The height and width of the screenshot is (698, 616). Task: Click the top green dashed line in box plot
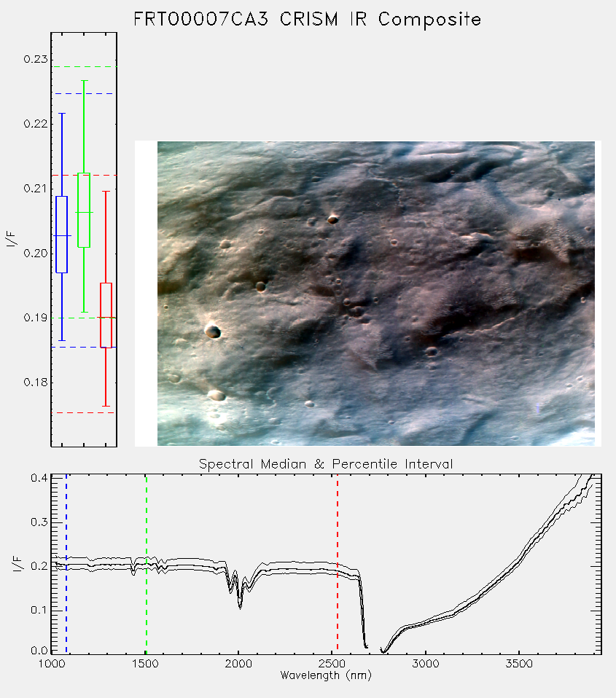tap(84, 67)
